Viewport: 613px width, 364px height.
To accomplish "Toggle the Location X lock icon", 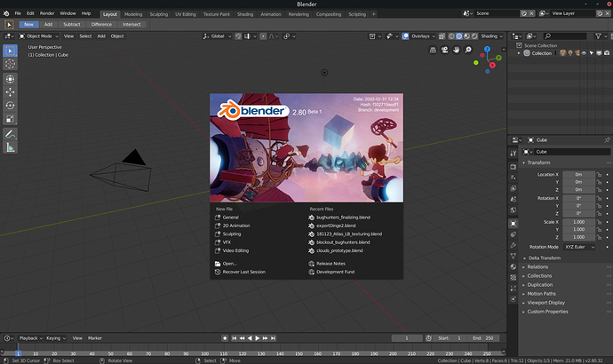I will pyautogui.click(x=599, y=175).
